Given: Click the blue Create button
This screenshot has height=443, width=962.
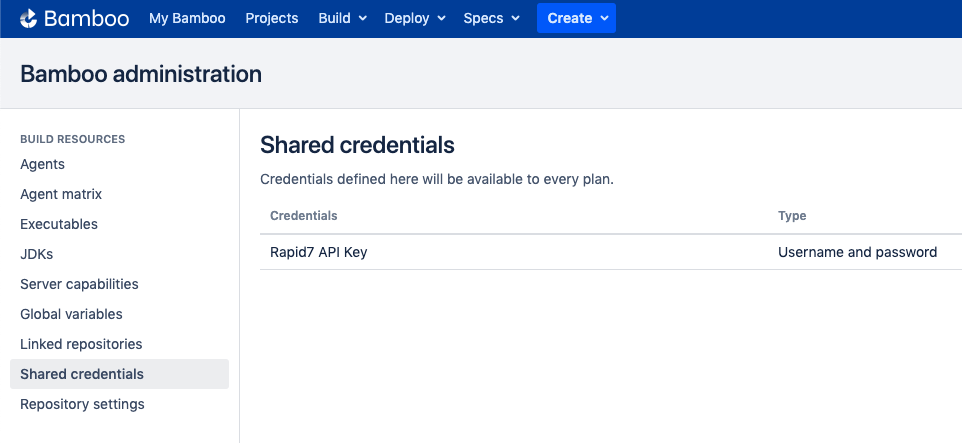Looking at the screenshot, I should [576, 18].
